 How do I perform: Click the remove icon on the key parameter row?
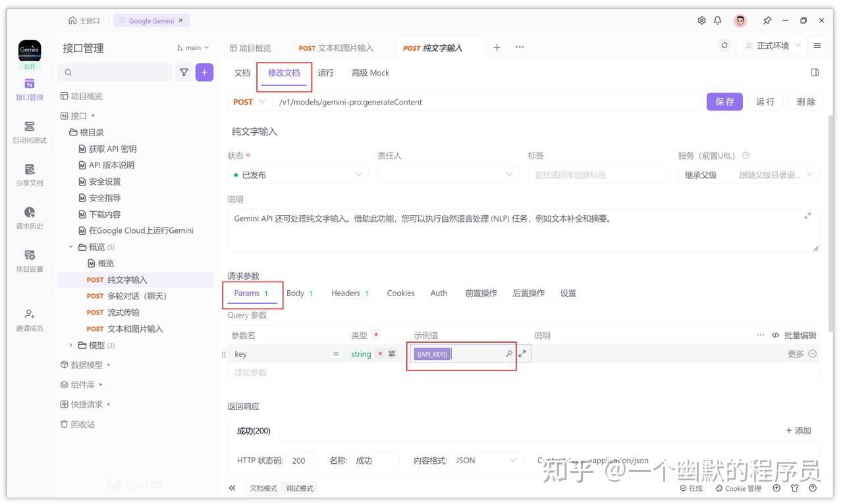(814, 353)
